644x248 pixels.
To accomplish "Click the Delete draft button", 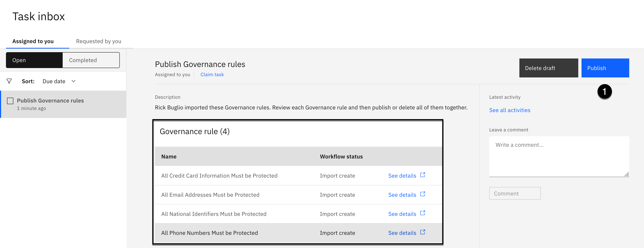I will tap(549, 68).
